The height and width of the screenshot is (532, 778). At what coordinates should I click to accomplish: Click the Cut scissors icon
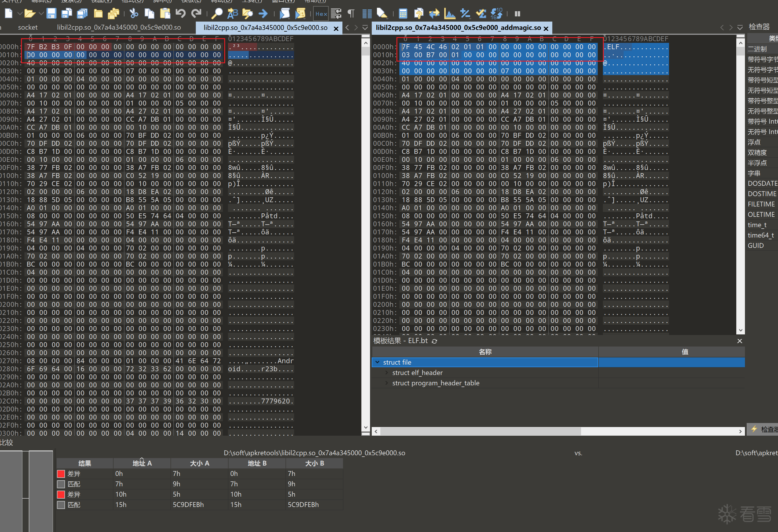134,14
